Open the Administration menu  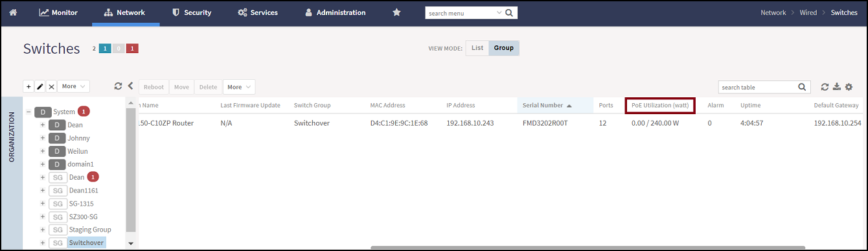pos(335,12)
